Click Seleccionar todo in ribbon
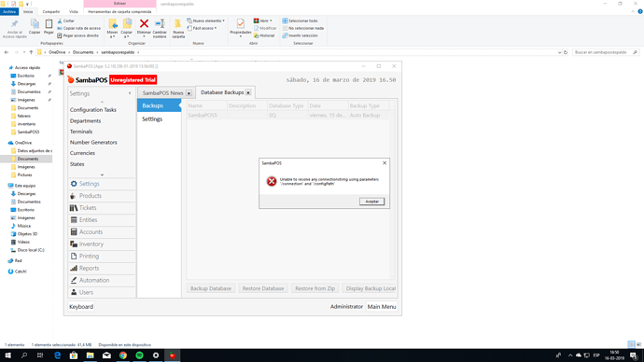The image size is (644, 362). point(300,21)
